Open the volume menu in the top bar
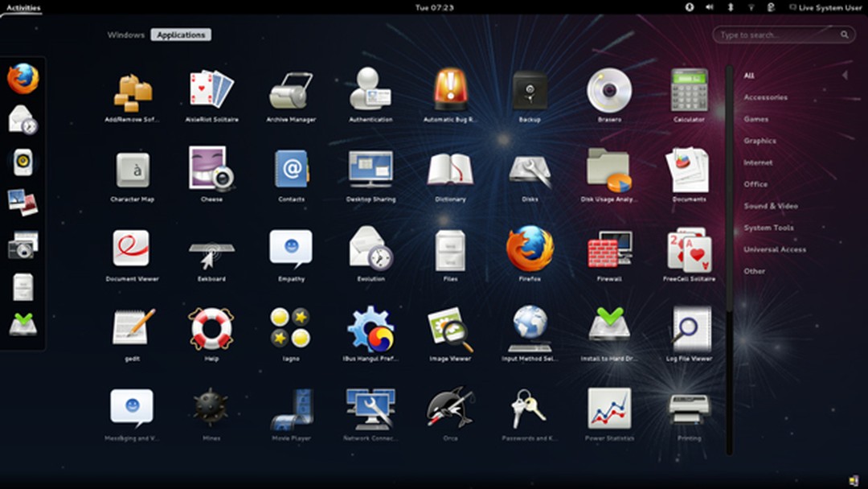868x489 pixels. [x=708, y=6]
